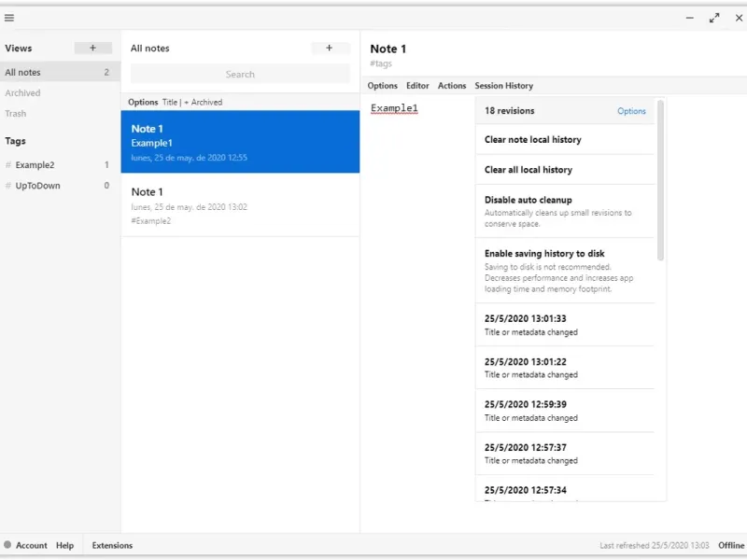The image size is (747, 560).
Task: Click the Last refreshed timestamp
Action: [x=655, y=545]
